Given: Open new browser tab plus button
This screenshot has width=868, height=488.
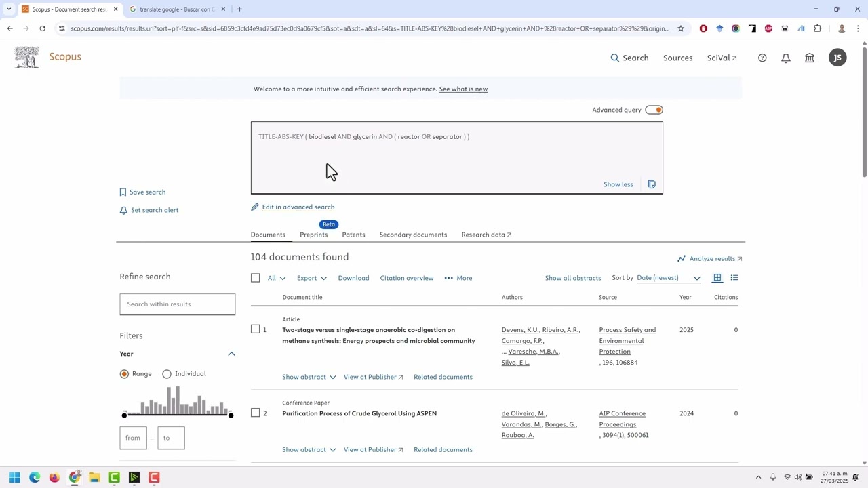Looking at the screenshot, I should (239, 9).
